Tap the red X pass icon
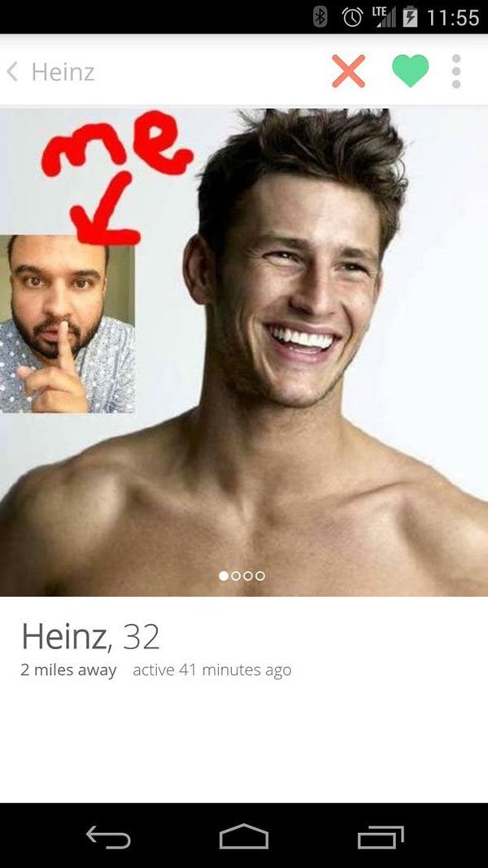Screen dimensions: 488x868 point(348,72)
